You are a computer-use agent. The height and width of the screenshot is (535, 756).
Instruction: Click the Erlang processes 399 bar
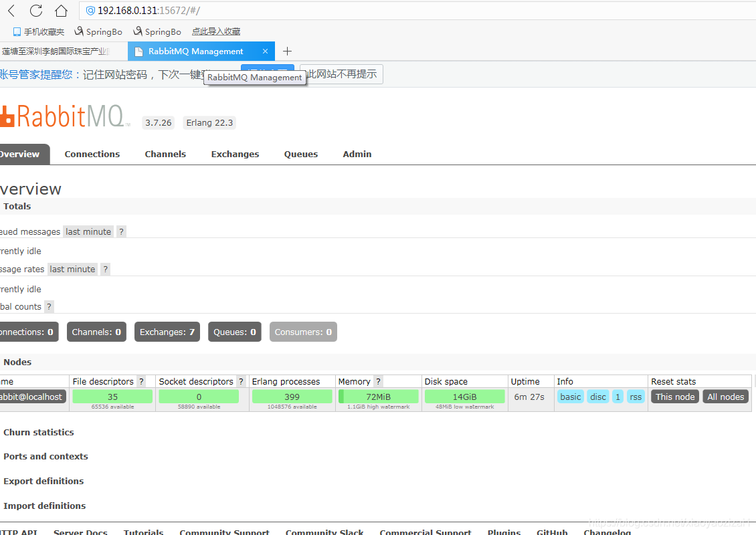tap(292, 397)
